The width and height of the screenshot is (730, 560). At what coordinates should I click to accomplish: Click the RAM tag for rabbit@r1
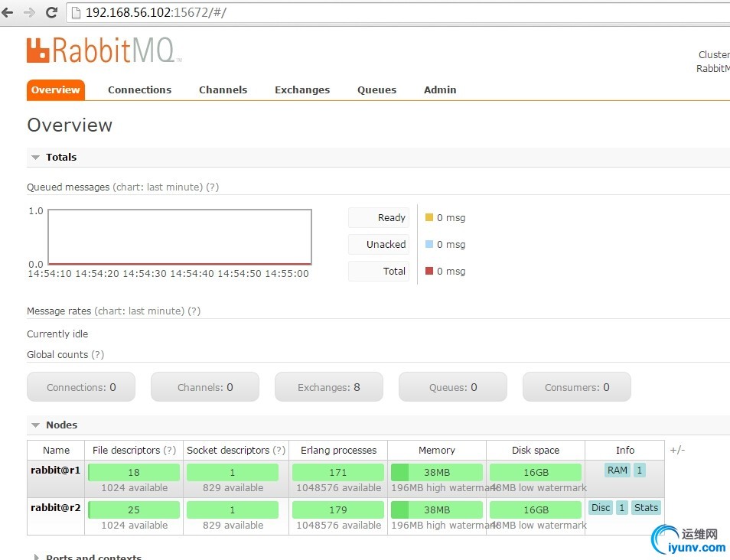pos(617,470)
